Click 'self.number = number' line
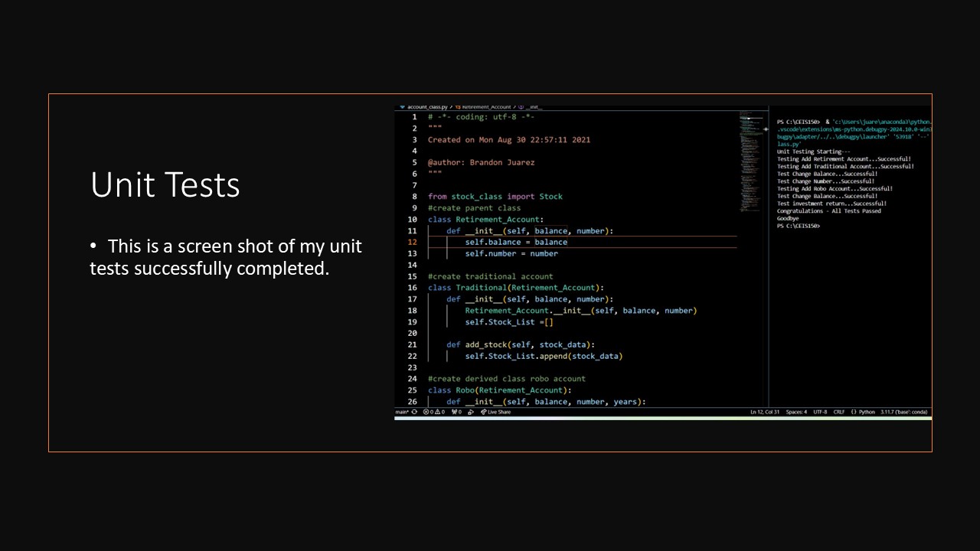 511,253
